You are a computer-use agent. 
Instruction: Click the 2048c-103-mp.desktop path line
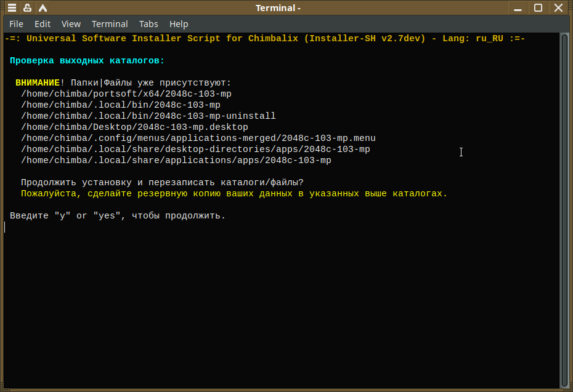pos(134,127)
